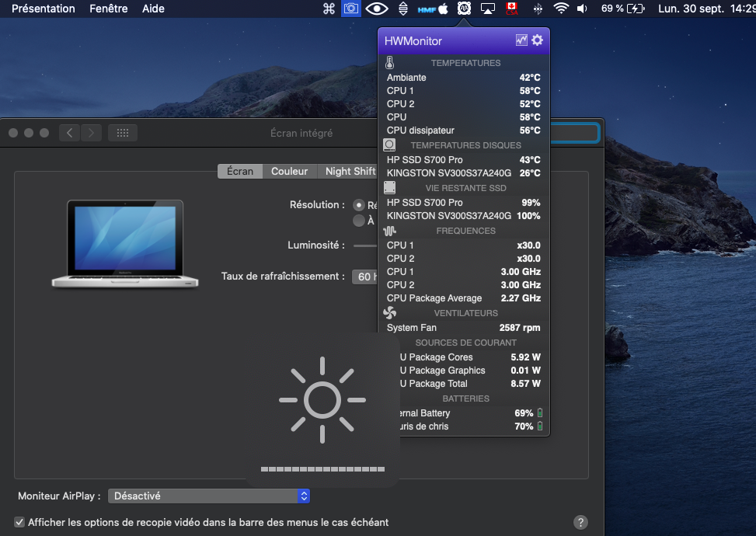Select CPU Package Average 2.27 GHz row
Screen dimensions: 756x536
(463, 298)
